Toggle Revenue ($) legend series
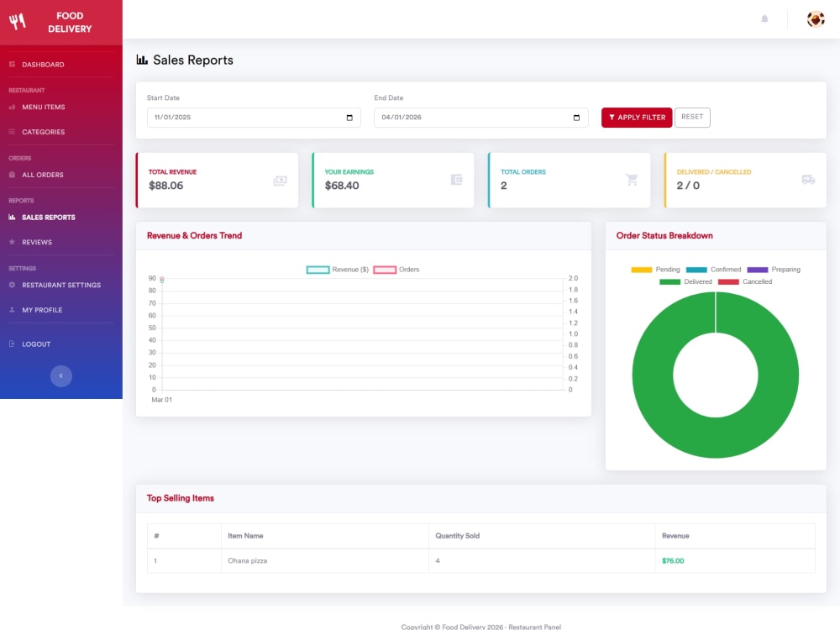The image size is (840, 630). click(x=338, y=270)
